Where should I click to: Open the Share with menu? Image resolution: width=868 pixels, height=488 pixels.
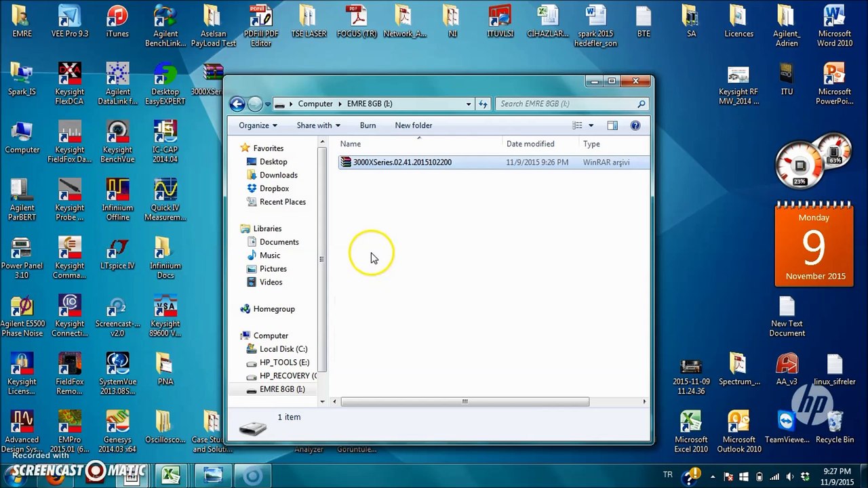(x=318, y=125)
